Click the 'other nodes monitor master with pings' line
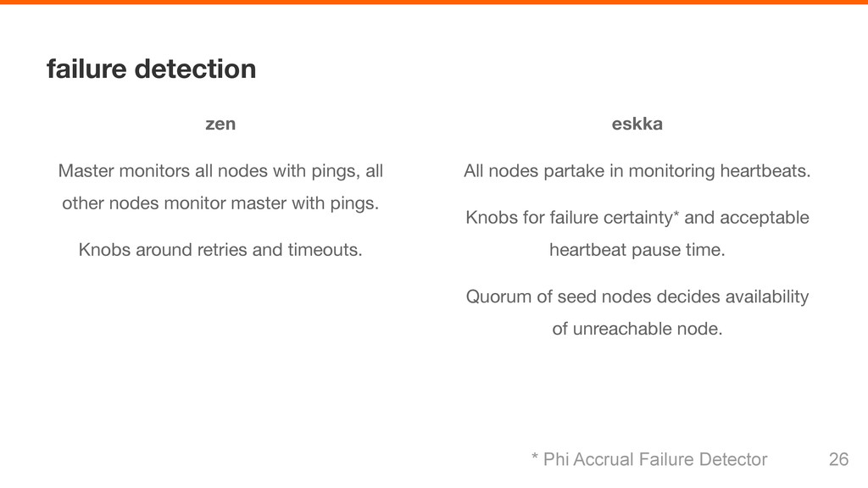Screen dimensions: 868x488 tap(220, 203)
